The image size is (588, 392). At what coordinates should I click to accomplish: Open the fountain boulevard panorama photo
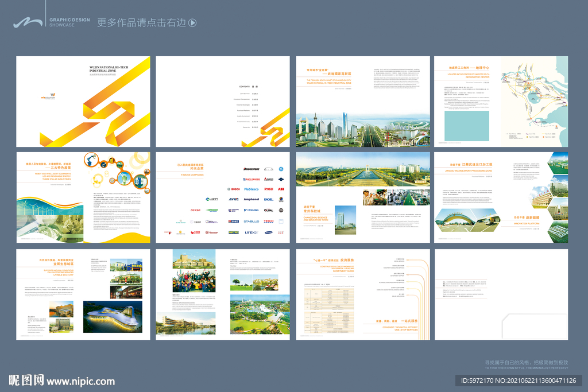point(363,169)
